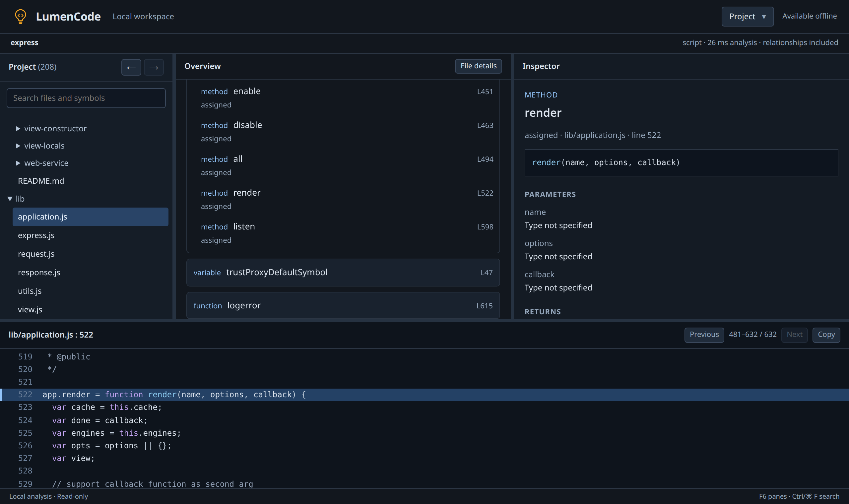The image size is (849, 504).
Task: Focus the Search files and symbols field
Action: point(86,98)
